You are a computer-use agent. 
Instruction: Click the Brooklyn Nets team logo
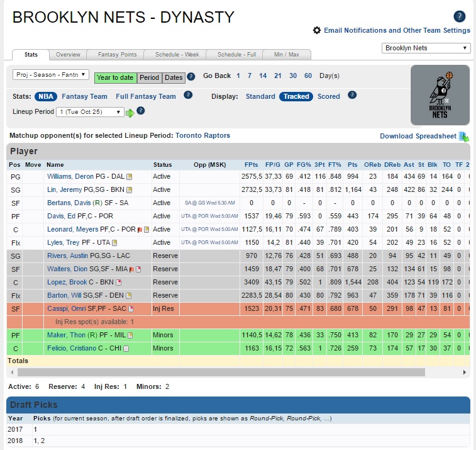[440, 95]
